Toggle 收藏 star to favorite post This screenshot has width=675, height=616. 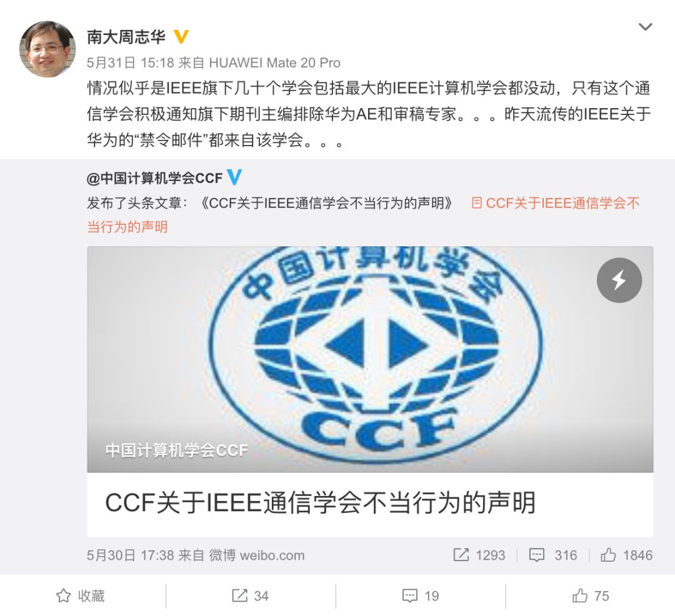click(81, 596)
